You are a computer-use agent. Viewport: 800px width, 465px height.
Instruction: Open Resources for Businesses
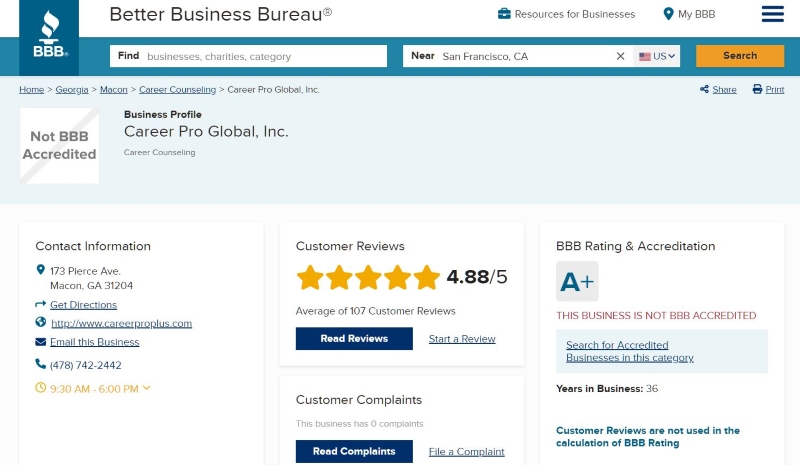[x=566, y=14]
